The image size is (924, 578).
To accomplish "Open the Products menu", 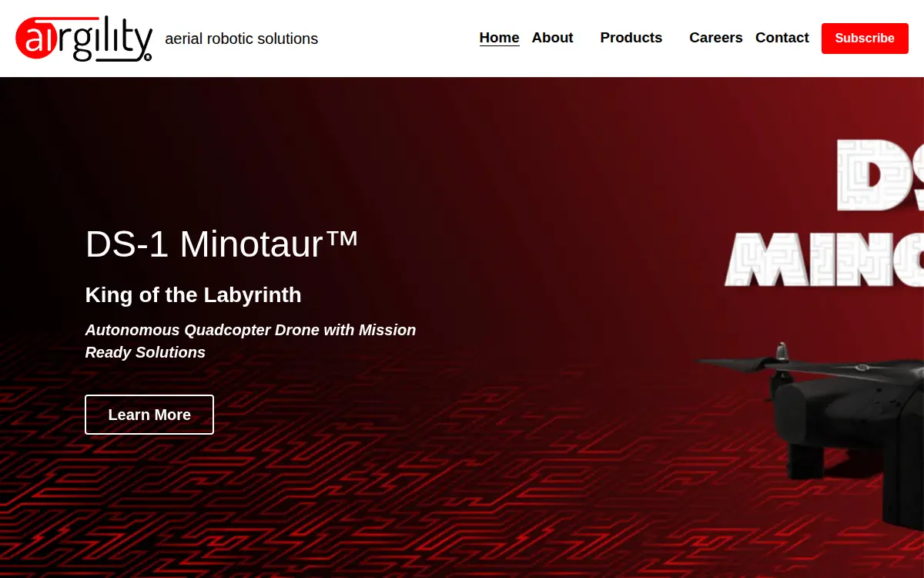I will (x=631, y=38).
